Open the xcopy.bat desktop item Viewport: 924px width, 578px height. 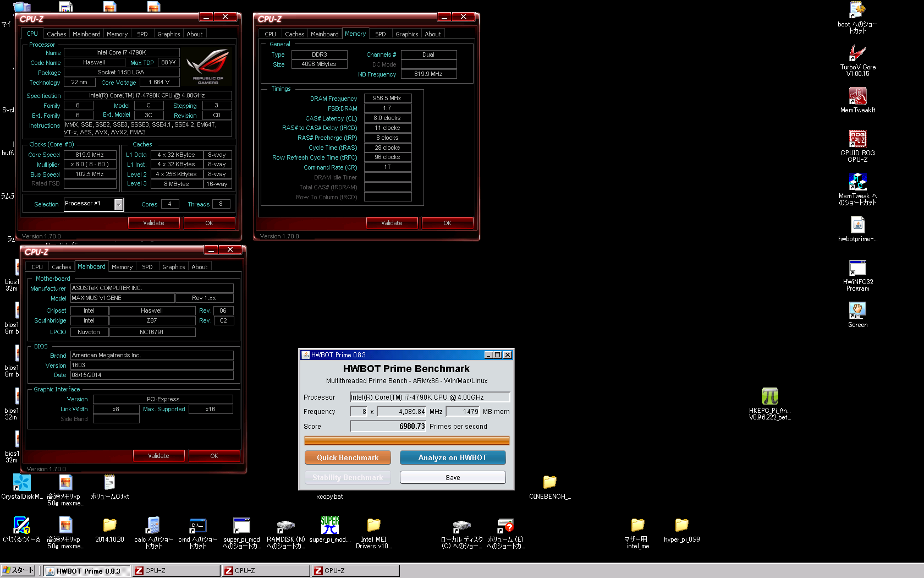pyautogui.click(x=329, y=497)
